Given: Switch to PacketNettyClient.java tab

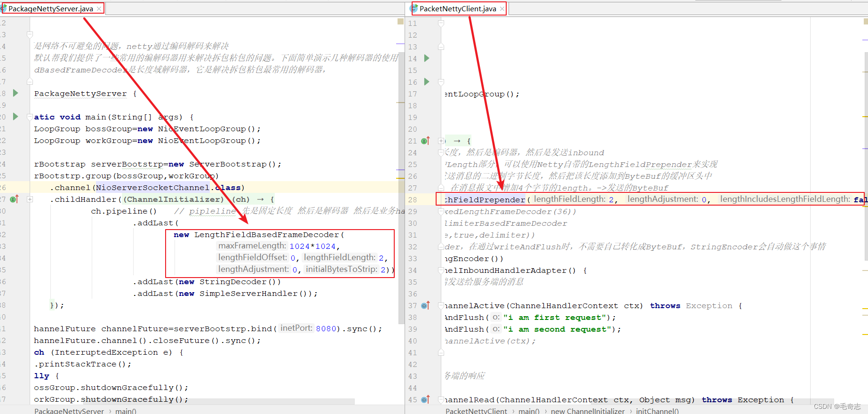Looking at the screenshot, I should point(458,8).
